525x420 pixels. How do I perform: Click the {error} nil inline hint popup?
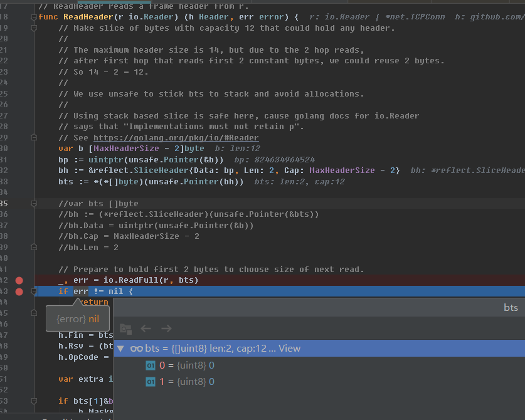[77, 318]
